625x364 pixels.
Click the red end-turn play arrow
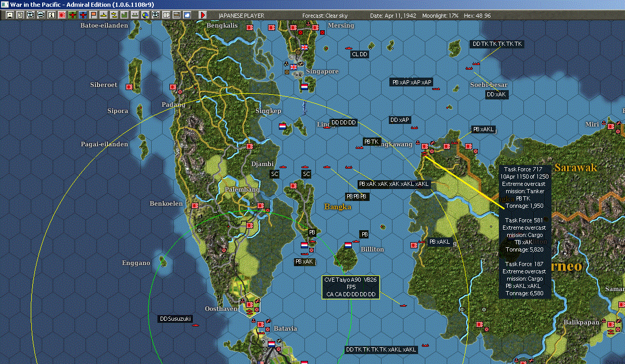pyautogui.click(x=202, y=15)
